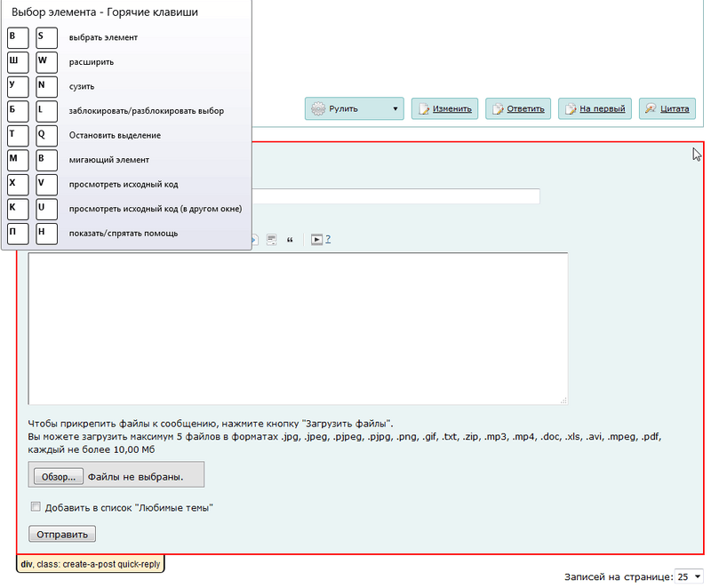Screen dimensions: 711x588
Task: Click the П key box for показать/спрятать помощь
Action: (x=18, y=234)
